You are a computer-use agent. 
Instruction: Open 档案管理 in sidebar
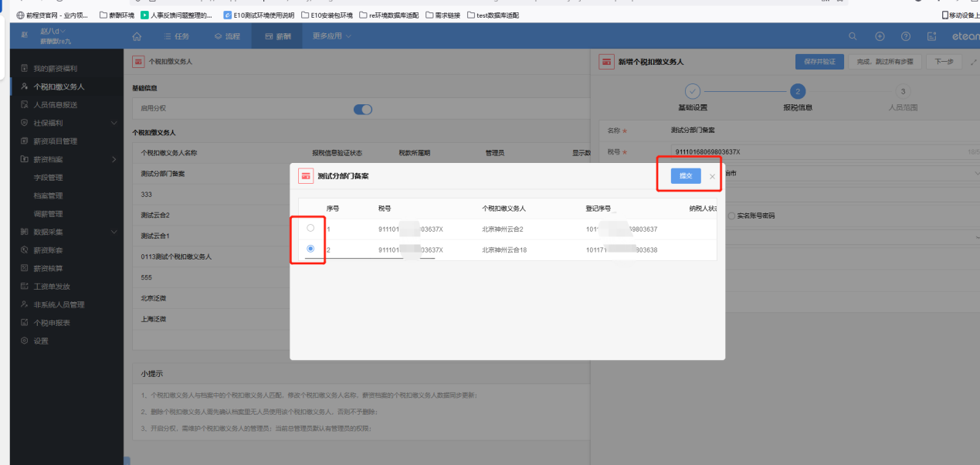click(48, 195)
